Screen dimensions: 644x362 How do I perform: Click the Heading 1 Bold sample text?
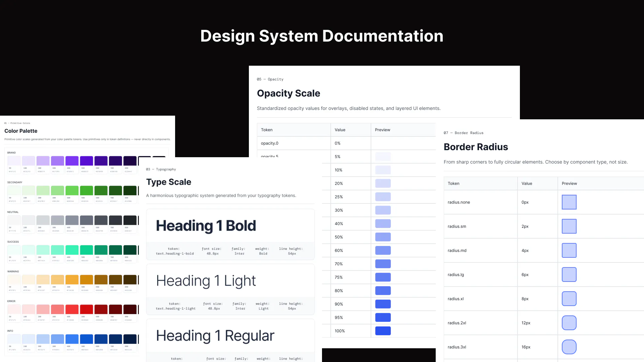pos(206,226)
